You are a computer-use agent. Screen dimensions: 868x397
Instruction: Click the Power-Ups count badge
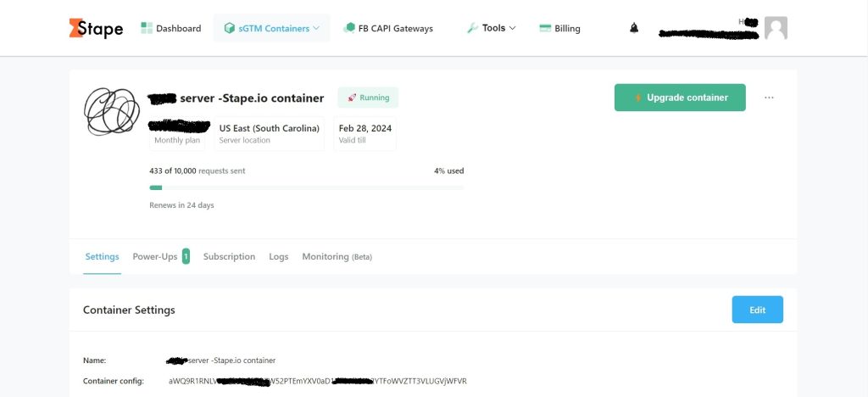(x=186, y=256)
